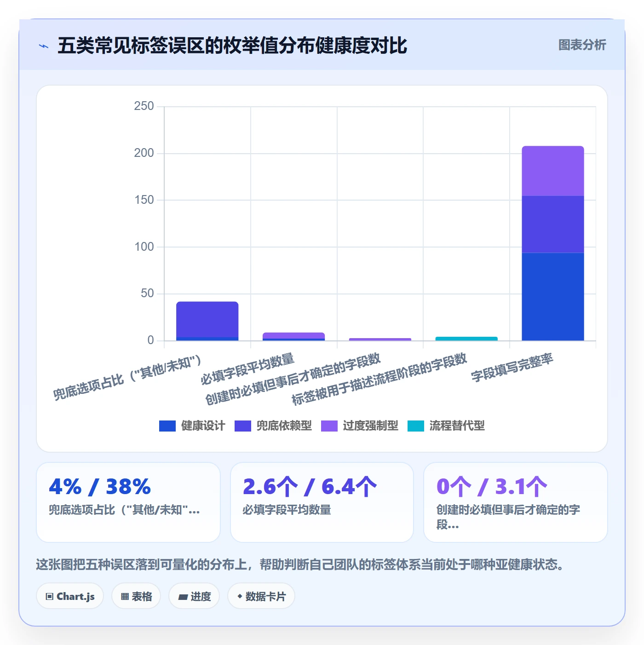Toggle the 兜底依赖型 legend color box

[243, 426]
